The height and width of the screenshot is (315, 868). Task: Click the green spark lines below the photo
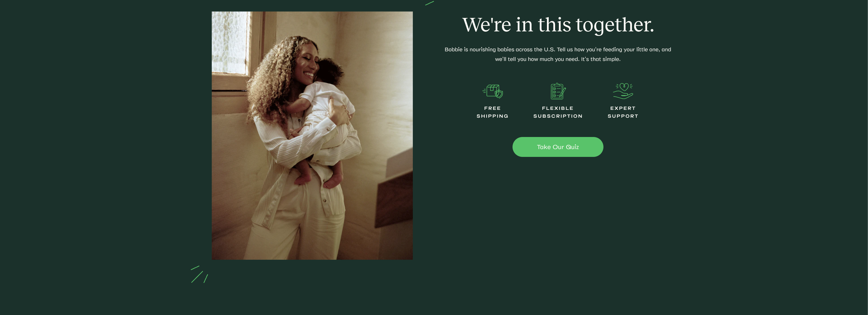coord(199,274)
